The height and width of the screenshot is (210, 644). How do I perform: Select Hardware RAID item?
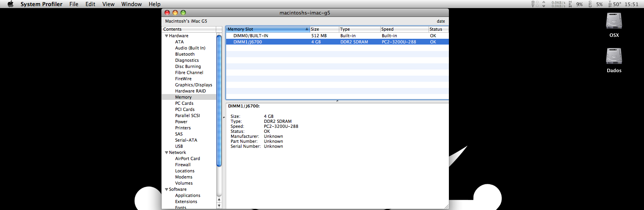click(x=191, y=91)
